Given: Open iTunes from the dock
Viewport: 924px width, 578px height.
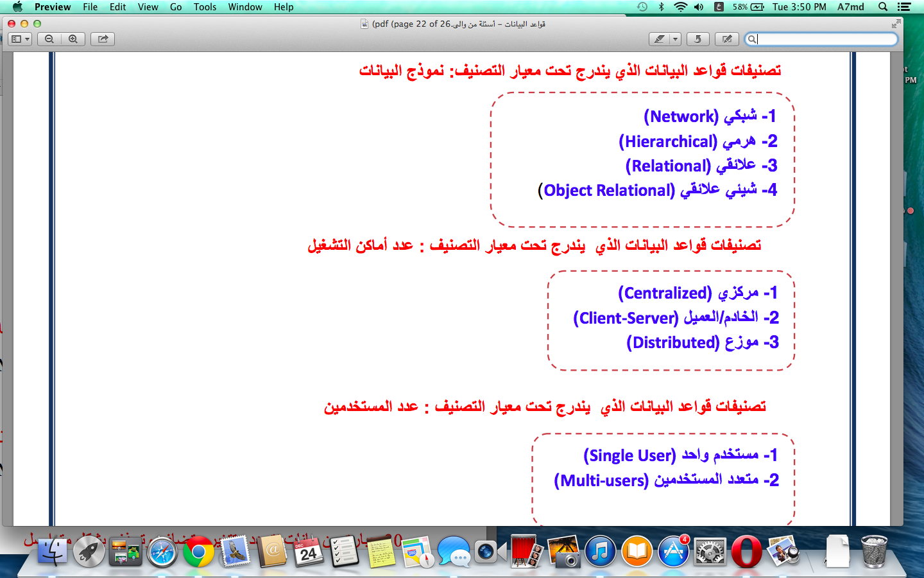Looking at the screenshot, I should click(x=601, y=552).
